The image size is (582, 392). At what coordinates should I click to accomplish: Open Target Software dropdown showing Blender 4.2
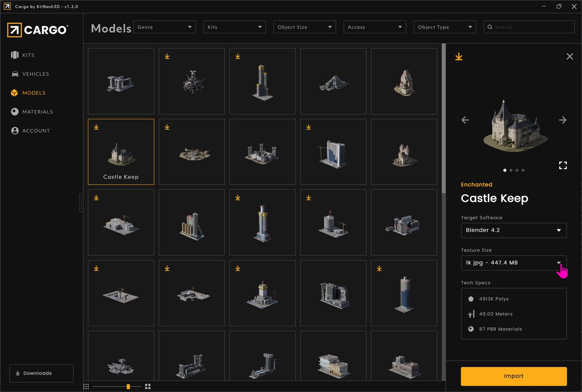[x=514, y=230]
